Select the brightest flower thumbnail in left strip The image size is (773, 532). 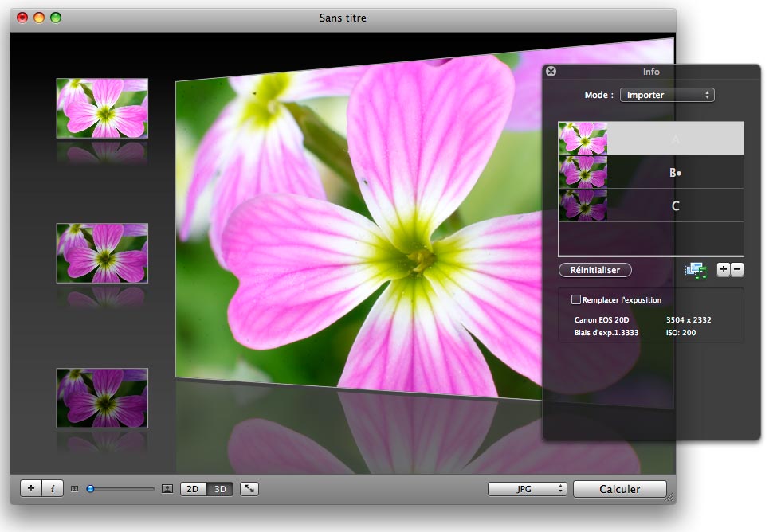[x=102, y=108]
